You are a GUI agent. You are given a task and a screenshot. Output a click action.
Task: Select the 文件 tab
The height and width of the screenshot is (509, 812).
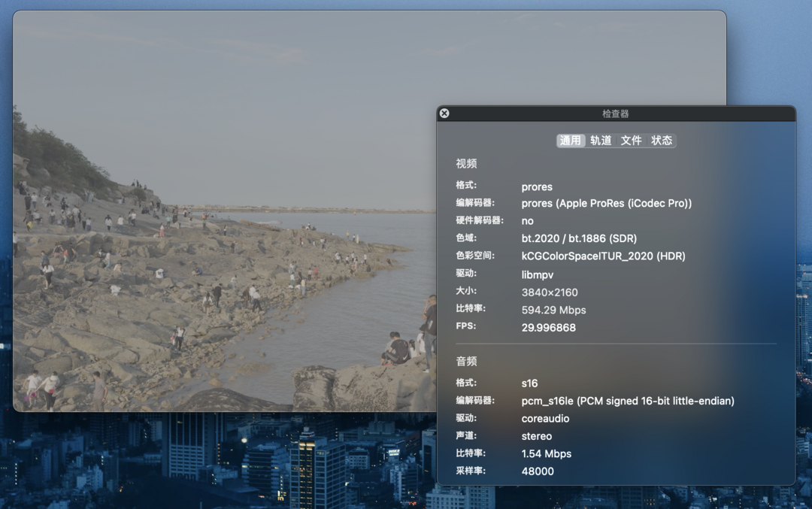pos(631,141)
